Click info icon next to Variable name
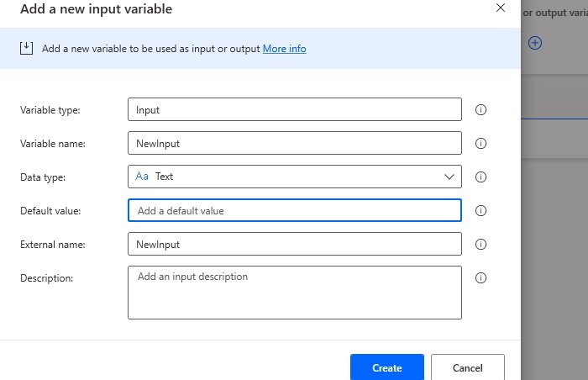Viewport: 588px width, 380px height. (x=480, y=144)
